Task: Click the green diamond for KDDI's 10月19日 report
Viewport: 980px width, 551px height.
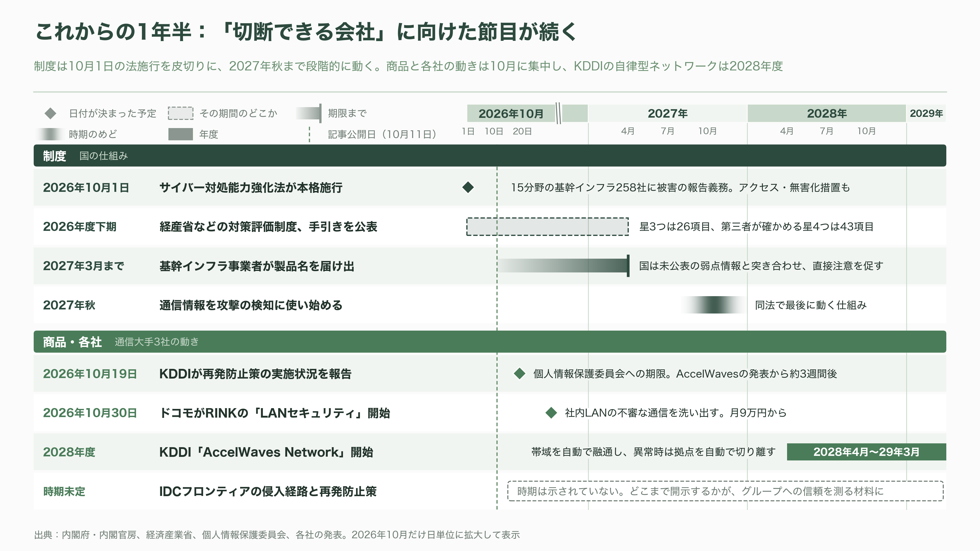Action: (520, 373)
